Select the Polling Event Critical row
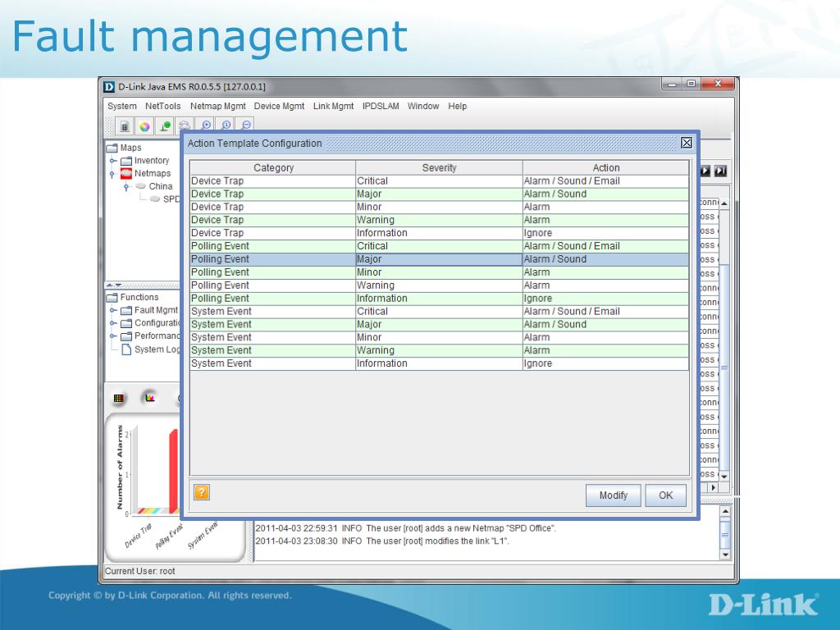 (440, 246)
